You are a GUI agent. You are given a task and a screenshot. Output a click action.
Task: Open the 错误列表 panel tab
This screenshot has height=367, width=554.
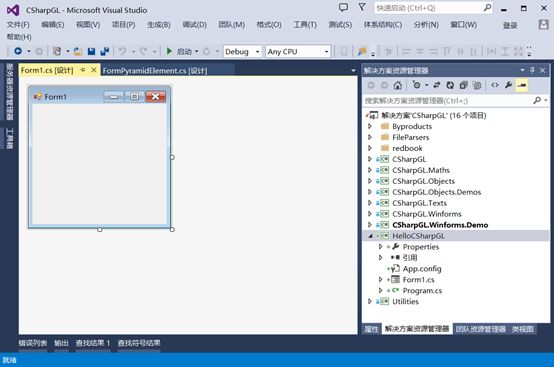tap(33, 343)
